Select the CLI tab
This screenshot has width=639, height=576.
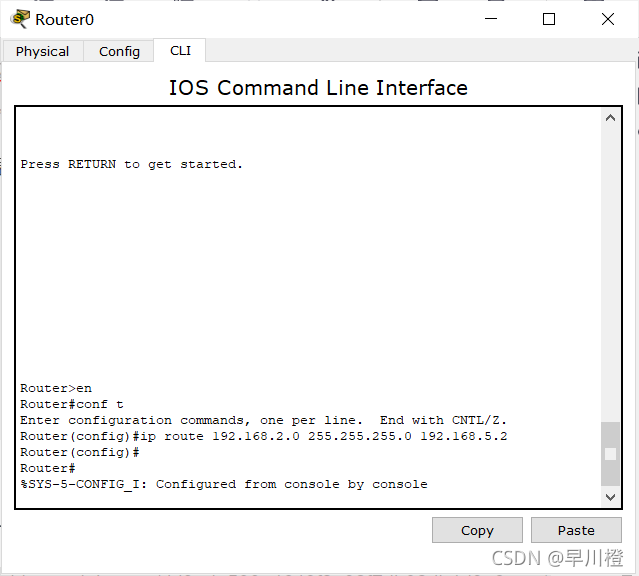(180, 51)
